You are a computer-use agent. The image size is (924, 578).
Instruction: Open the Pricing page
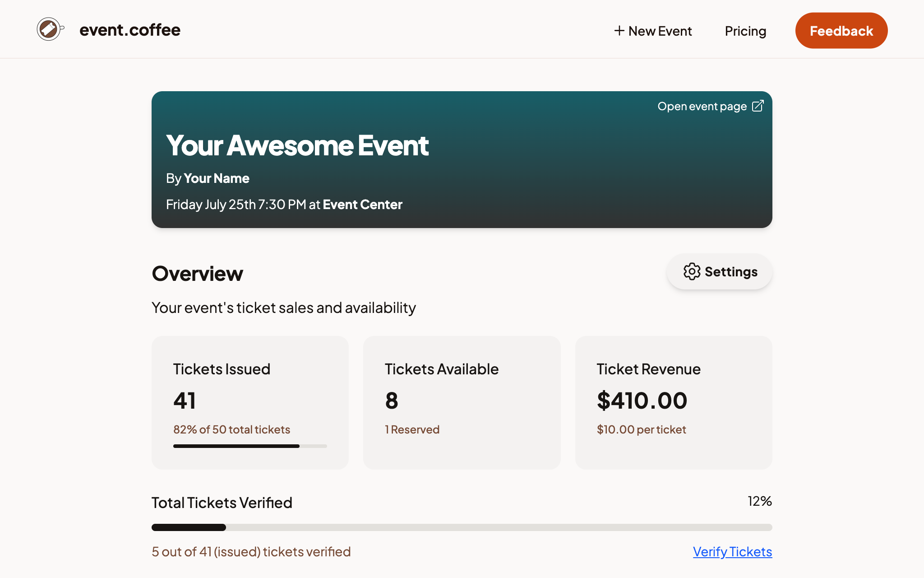745,31
